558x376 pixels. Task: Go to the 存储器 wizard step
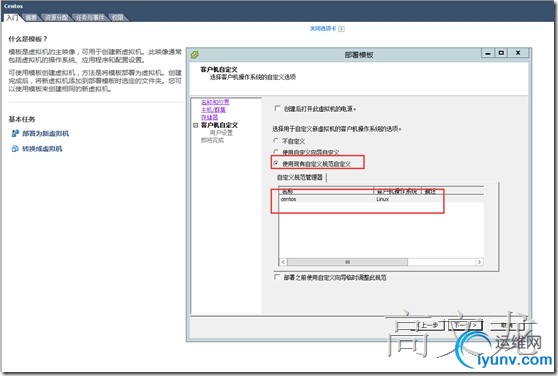point(209,117)
